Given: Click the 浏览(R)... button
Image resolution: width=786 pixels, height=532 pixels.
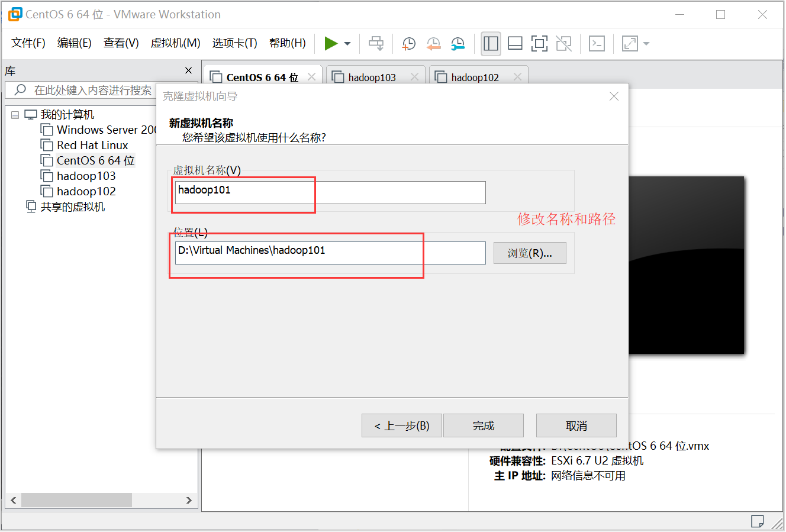Looking at the screenshot, I should point(530,253).
